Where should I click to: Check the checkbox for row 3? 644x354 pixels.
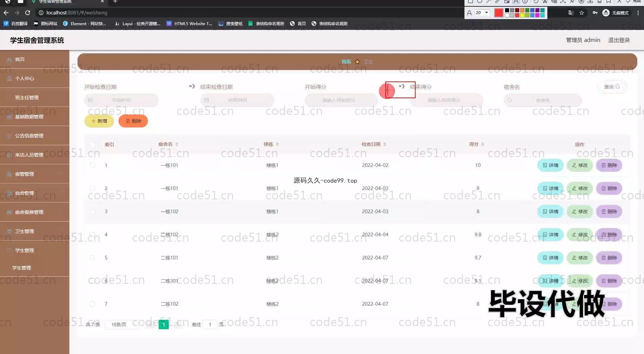click(x=92, y=212)
